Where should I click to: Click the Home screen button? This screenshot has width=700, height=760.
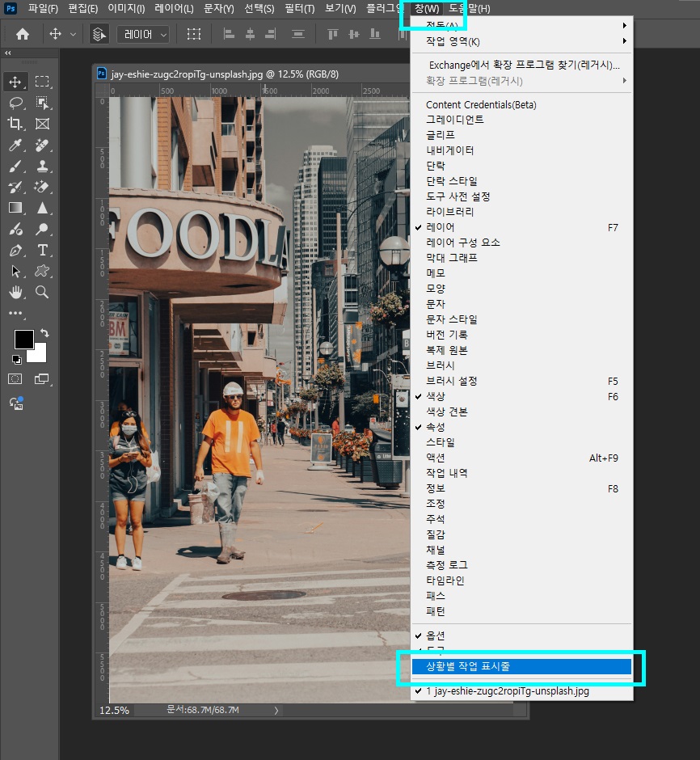point(23,34)
